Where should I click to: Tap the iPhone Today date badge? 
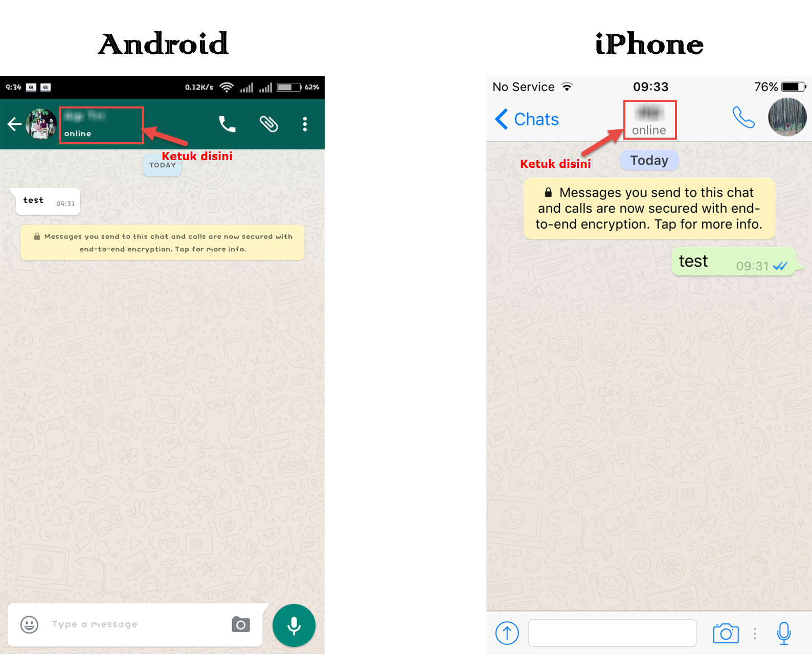click(649, 161)
